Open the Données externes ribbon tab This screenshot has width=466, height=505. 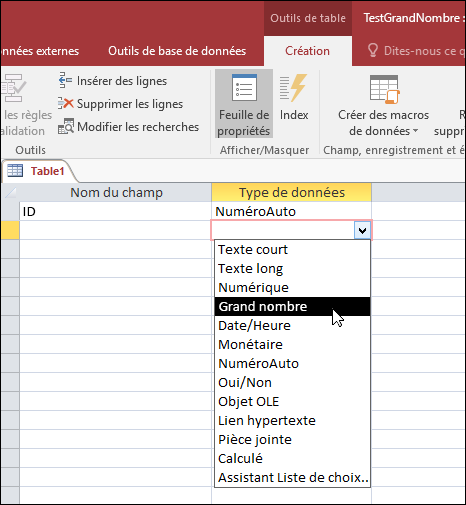[40, 51]
